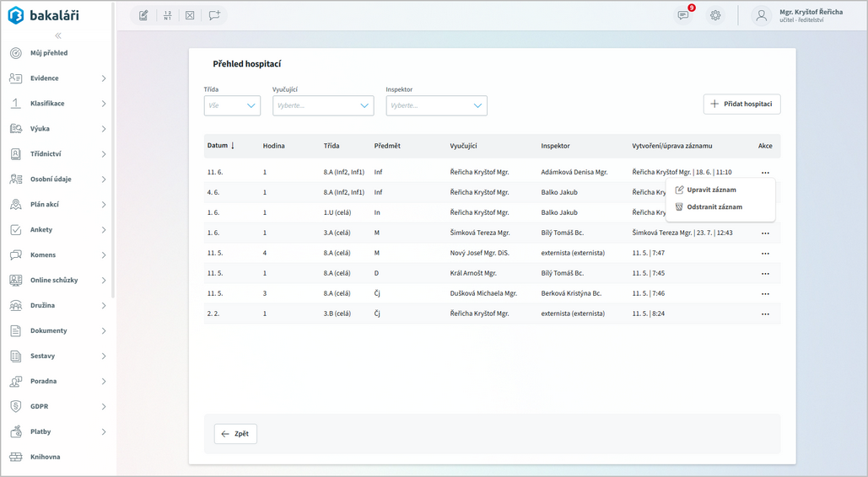Collapse the sidebar with double chevron
The width and height of the screenshot is (868, 477).
point(58,36)
